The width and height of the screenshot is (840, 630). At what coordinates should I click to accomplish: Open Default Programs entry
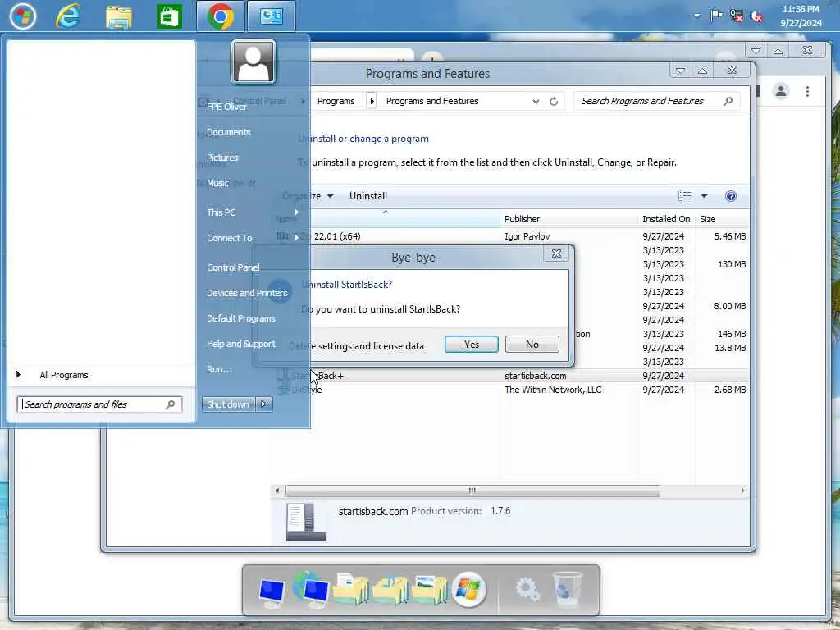[x=241, y=318]
